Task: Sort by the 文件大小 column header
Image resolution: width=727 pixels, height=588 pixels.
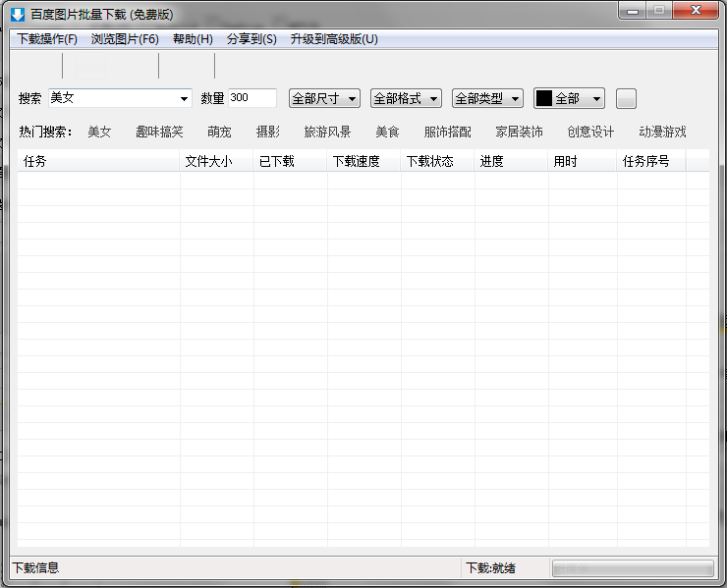Action: (216, 161)
